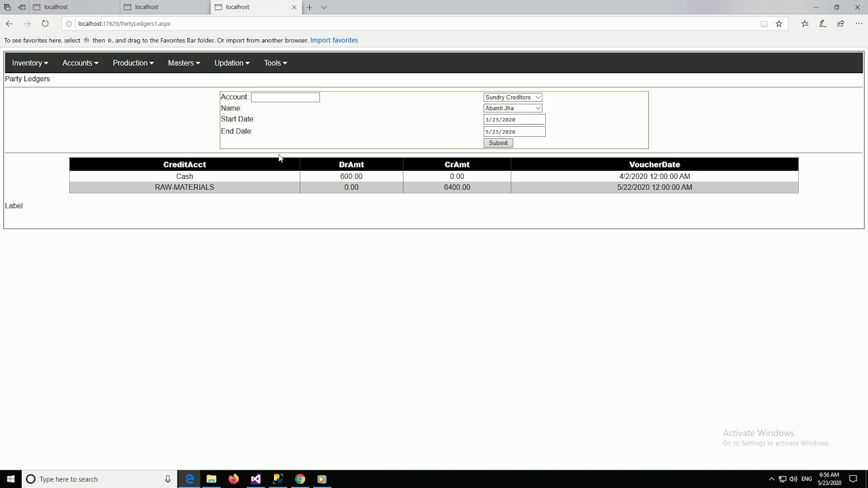The height and width of the screenshot is (488, 868).
Task: Click the VoucherDate column header
Action: [x=654, y=165]
